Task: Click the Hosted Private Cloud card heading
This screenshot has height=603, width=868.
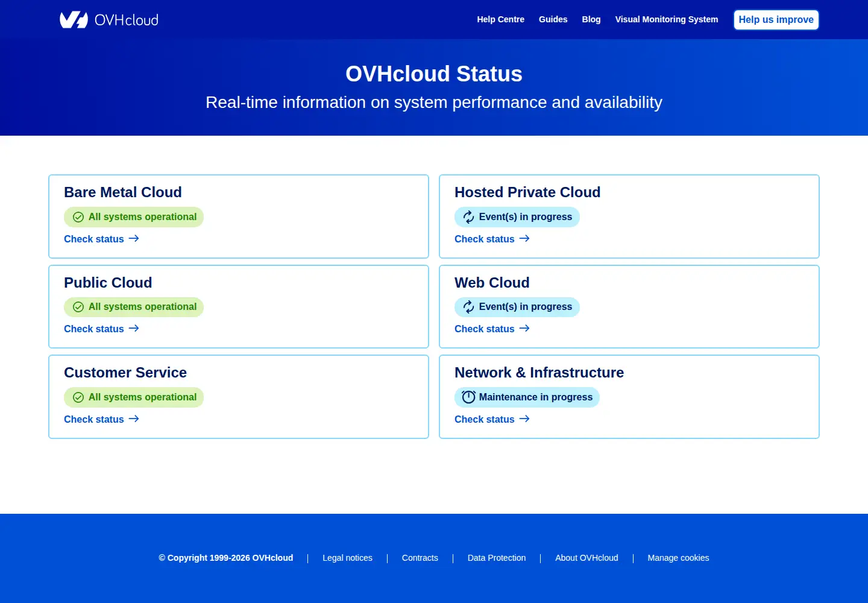Action: pyautogui.click(x=527, y=192)
